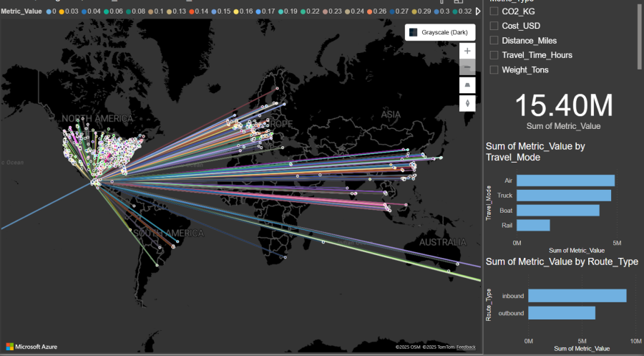Click the Sum of Metric_Value by Route_Type title

click(x=562, y=262)
